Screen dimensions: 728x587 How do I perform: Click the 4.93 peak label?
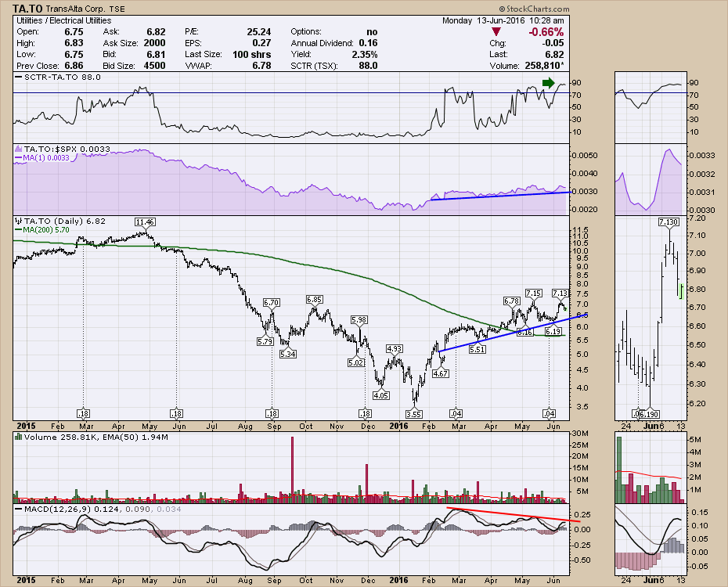[395, 348]
